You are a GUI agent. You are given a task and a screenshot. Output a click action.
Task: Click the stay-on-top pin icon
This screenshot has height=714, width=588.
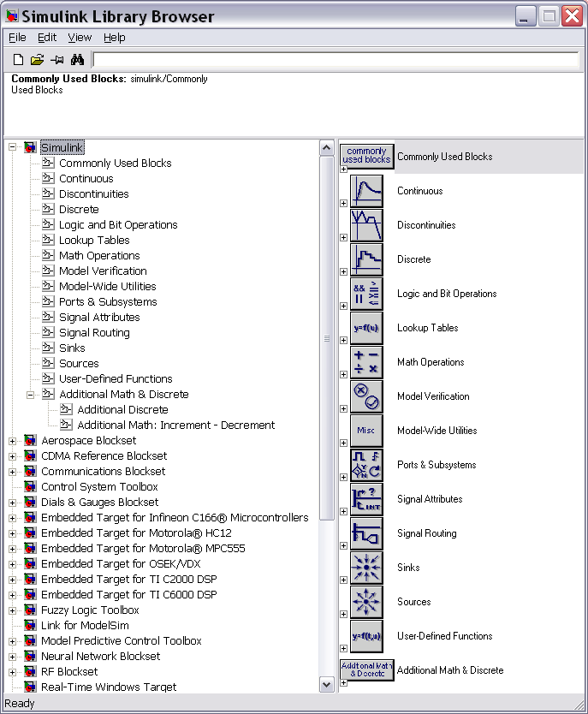(x=57, y=60)
